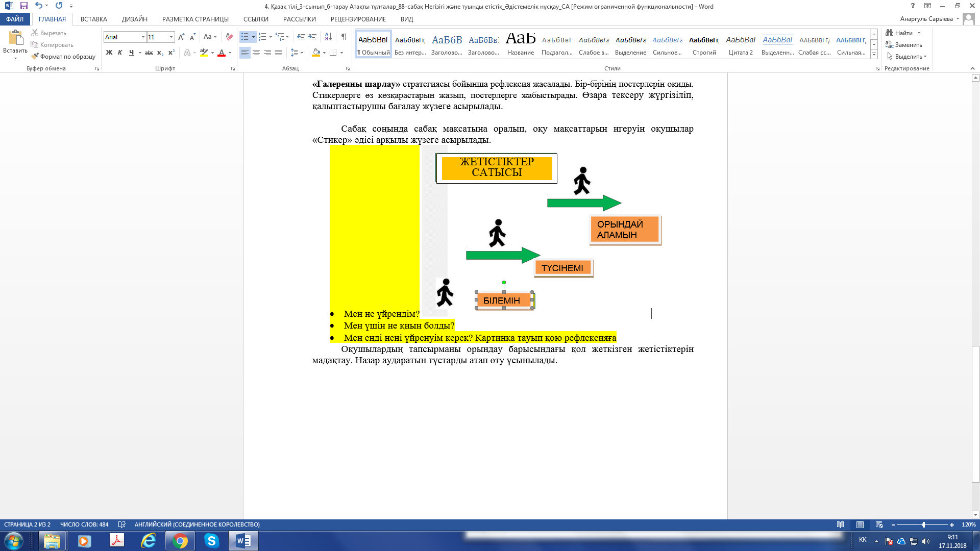Screen dimensions: 980x551
Task: Click the clear all formatting eraser icon
Action: [x=229, y=37]
